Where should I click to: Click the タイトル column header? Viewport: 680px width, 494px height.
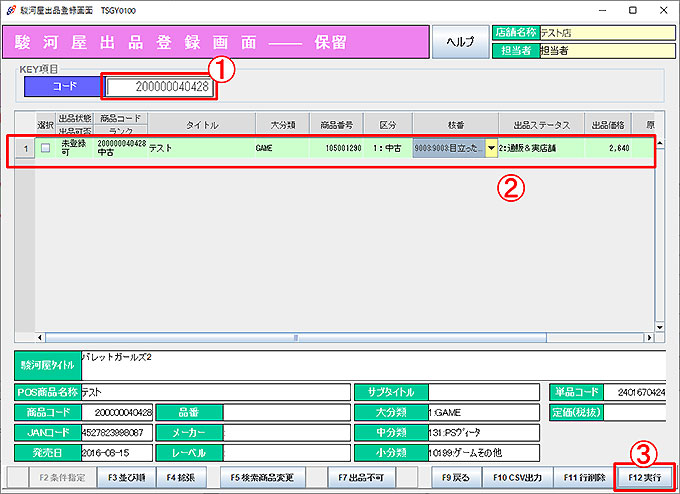[x=201, y=125]
